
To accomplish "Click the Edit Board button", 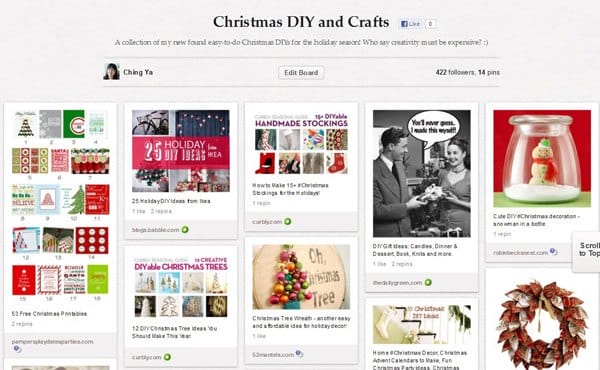I will pos(301,73).
